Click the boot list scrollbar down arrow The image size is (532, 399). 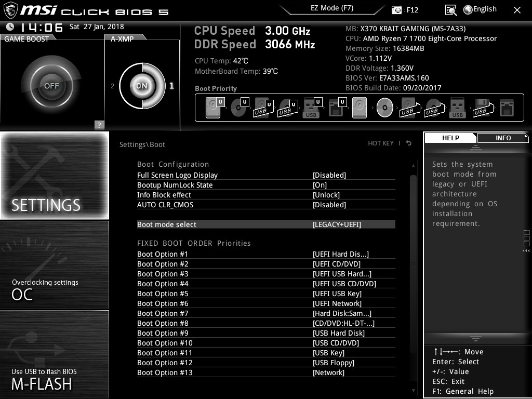click(x=413, y=391)
